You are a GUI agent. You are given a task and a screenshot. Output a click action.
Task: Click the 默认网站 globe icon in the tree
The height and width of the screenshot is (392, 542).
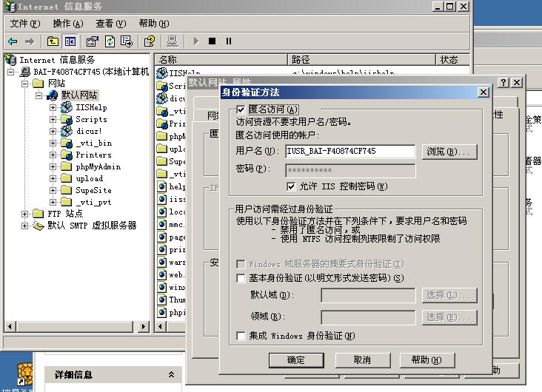point(52,95)
